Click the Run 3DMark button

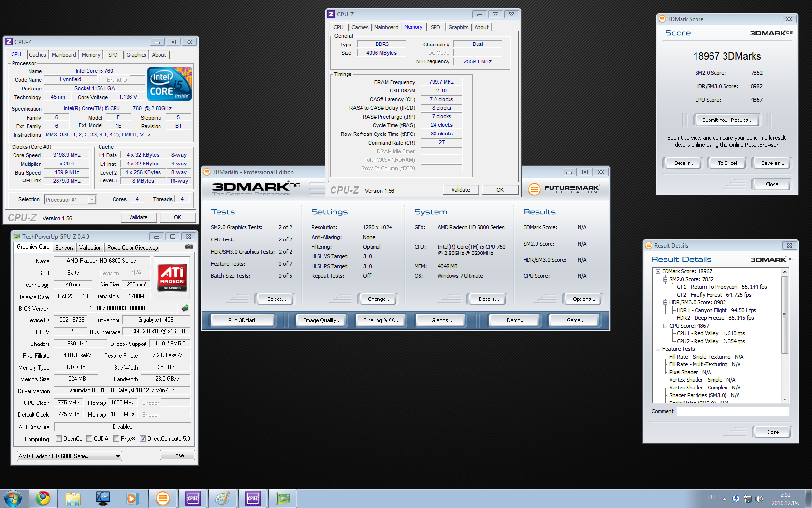pos(242,320)
